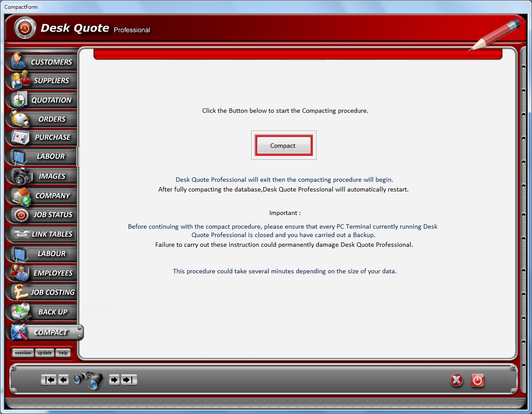Image resolution: width=532 pixels, height=414 pixels.
Task: Open the Purchase module
Action: click(x=42, y=138)
